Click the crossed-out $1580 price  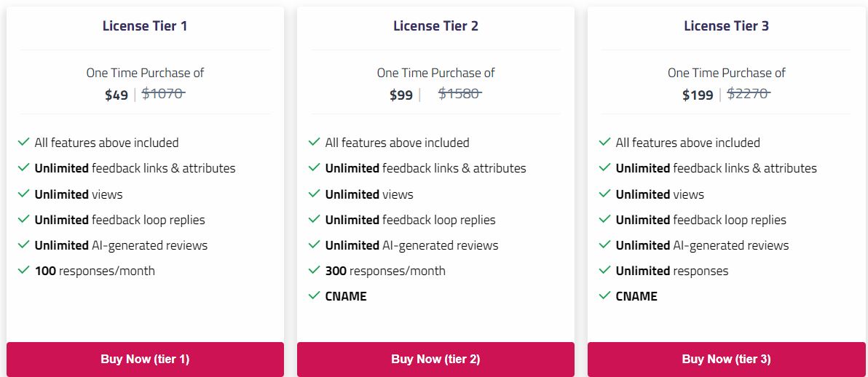459,93
